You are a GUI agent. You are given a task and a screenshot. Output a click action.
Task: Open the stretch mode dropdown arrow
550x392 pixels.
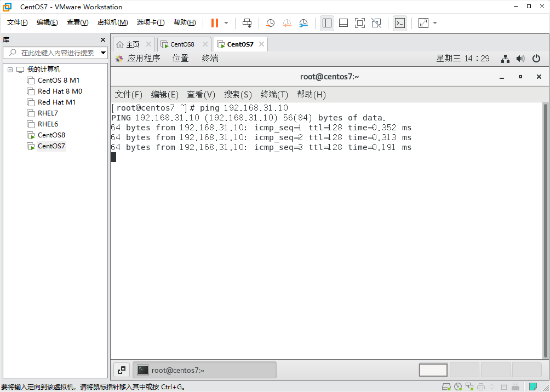pyautogui.click(x=435, y=23)
